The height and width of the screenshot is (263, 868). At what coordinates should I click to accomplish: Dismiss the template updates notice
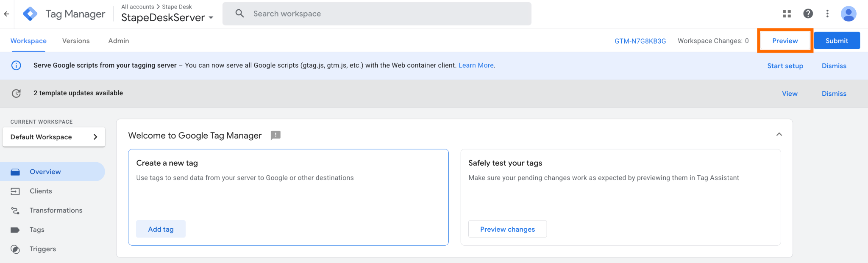[x=834, y=94]
